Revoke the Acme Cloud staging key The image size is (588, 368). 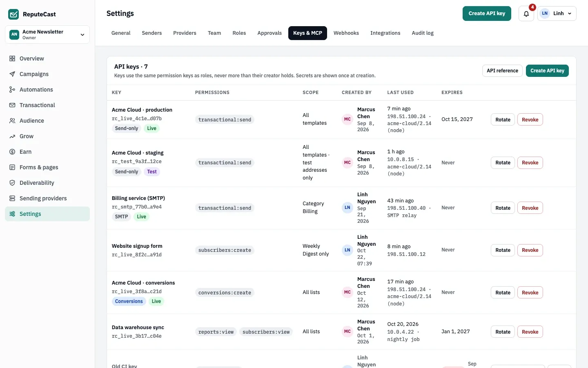point(530,163)
